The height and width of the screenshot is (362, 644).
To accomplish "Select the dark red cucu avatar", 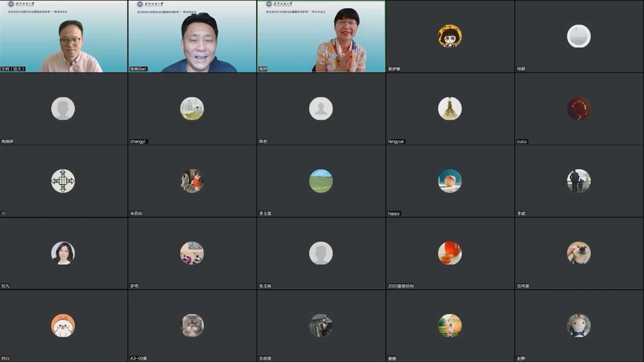I will click(579, 109).
